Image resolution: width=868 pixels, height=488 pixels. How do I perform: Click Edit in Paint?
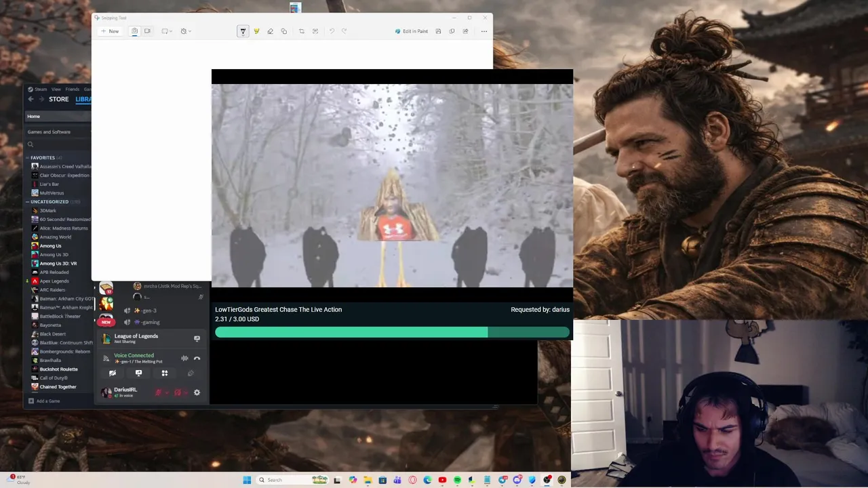pyautogui.click(x=412, y=31)
